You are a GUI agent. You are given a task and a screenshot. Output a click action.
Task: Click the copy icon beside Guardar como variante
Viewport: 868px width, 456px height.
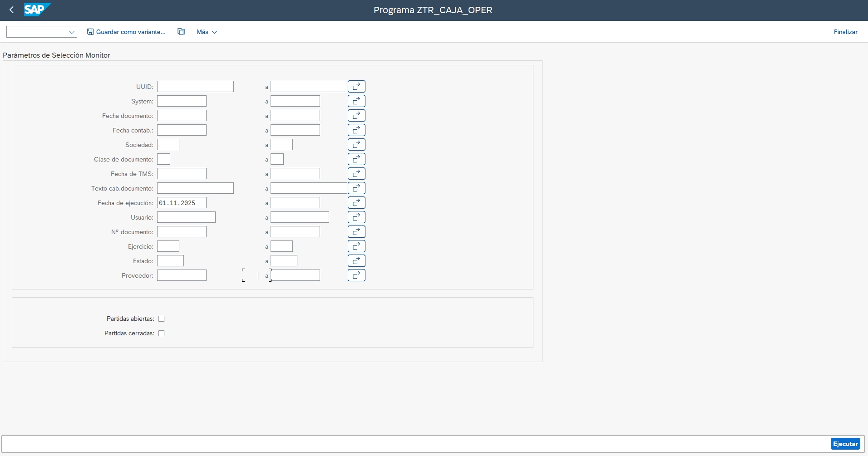click(181, 32)
